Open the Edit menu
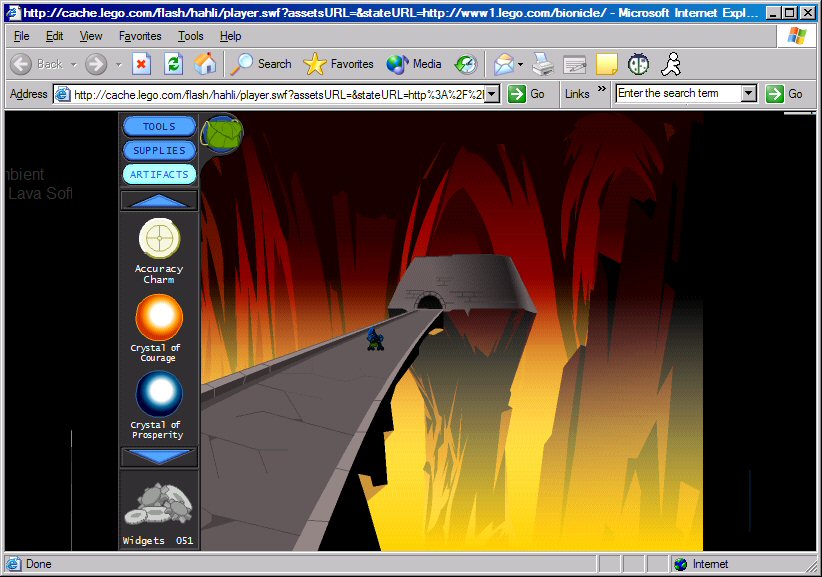The image size is (822, 577). (55, 36)
